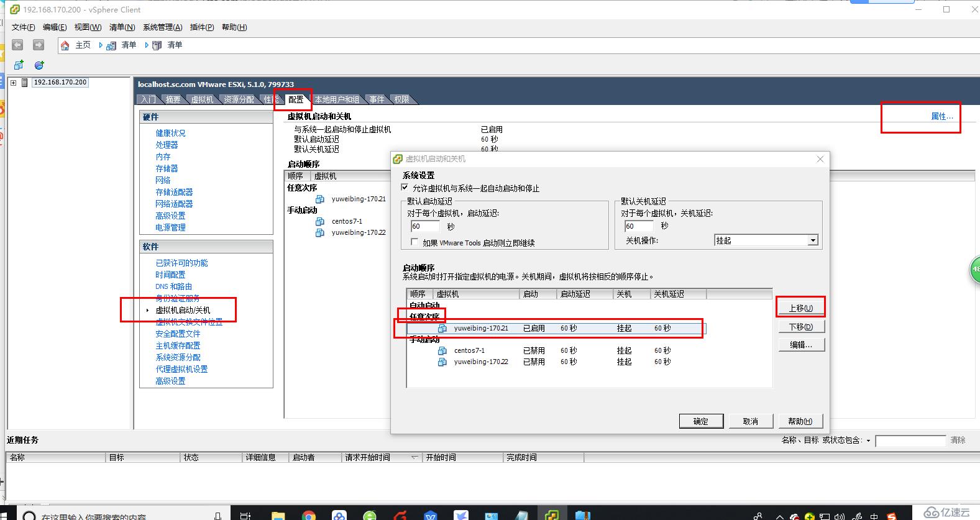Click the 帮助(H) button in dialog
Viewport: 980px width, 520px height.
(800, 421)
